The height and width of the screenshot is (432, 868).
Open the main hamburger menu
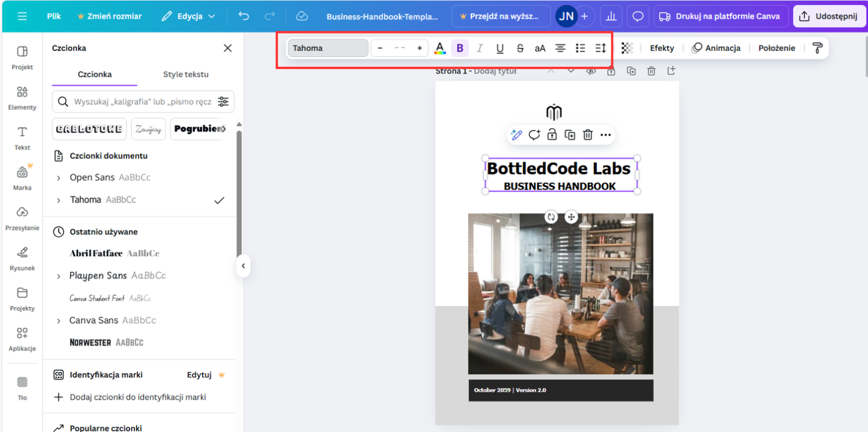22,16
